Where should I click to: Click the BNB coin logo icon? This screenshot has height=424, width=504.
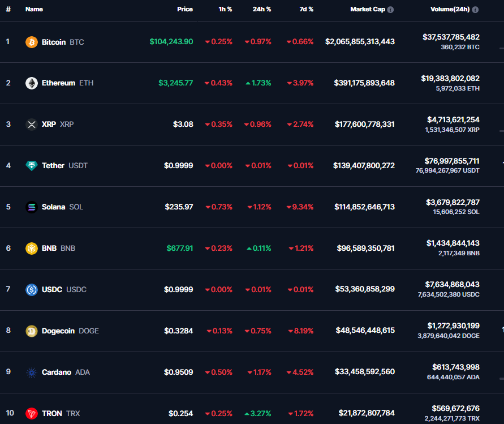[32, 249]
